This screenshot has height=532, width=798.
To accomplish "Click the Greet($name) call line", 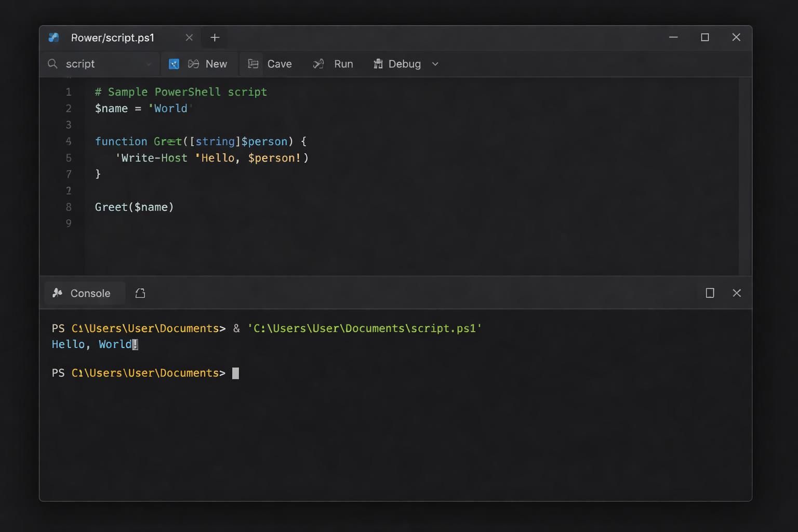I will pyautogui.click(x=134, y=207).
